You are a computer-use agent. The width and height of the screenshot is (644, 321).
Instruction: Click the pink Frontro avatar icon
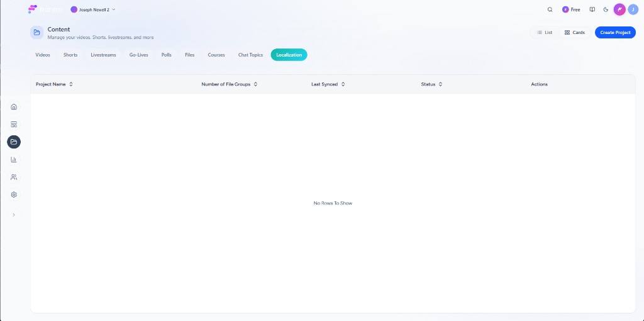(619, 9)
